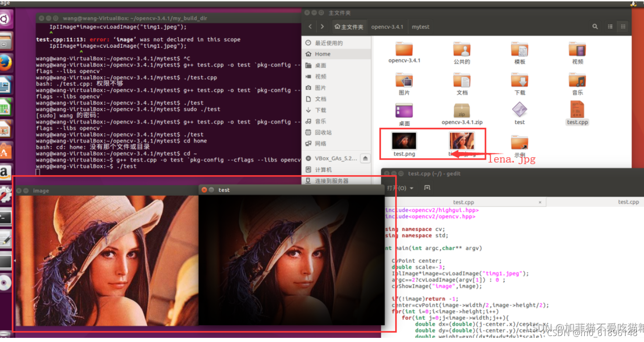Viewport: 644px width, 342px height.
Task: Open search in the file manager
Action: pyautogui.click(x=595, y=27)
